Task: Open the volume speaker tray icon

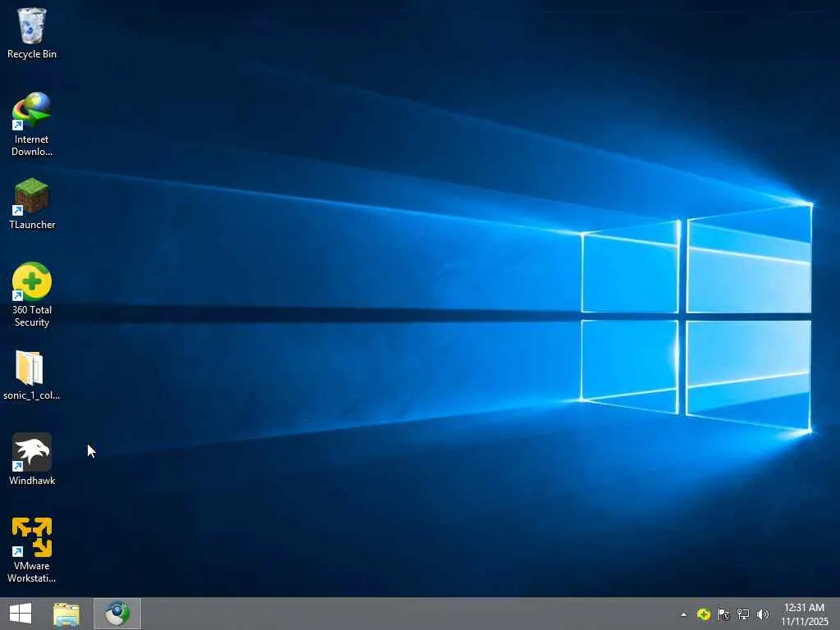Action: point(763,614)
